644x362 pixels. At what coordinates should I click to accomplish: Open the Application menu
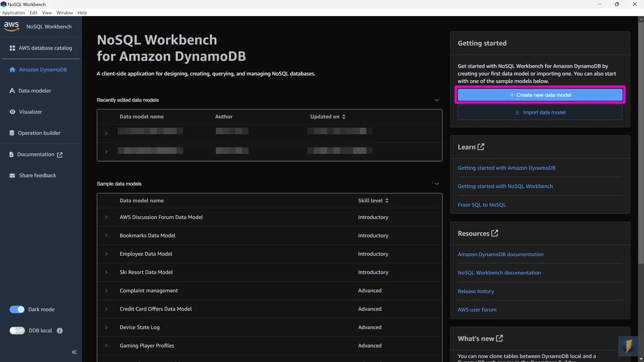click(13, 12)
